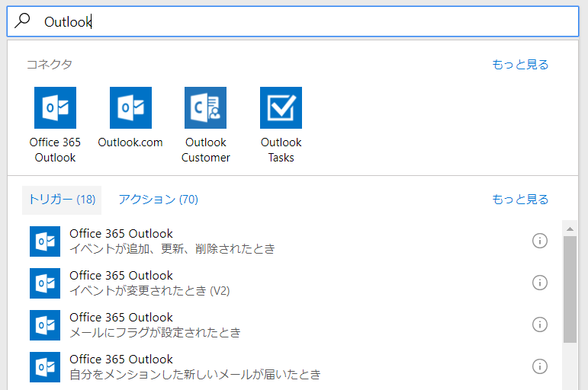Click Outlook icon beside イベントが変更されたとき (V2)
Image resolution: width=588 pixels, height=390 pixels.
click(45, 283)
